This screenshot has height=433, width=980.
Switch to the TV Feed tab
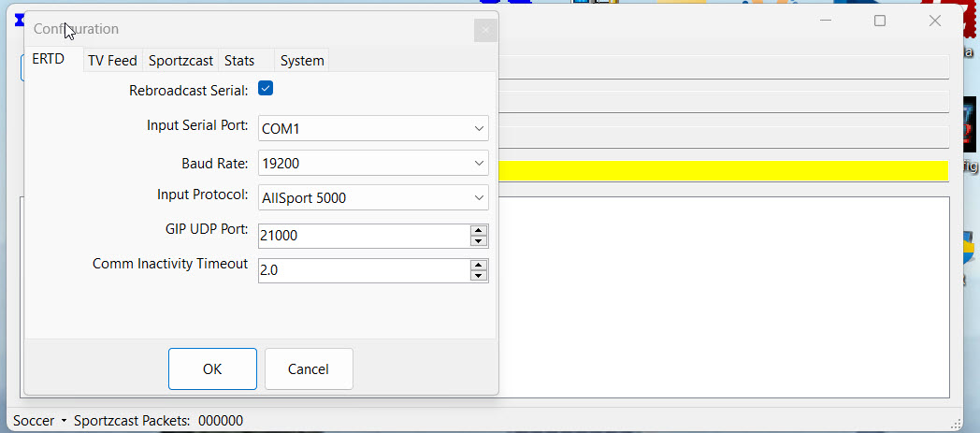(x=112, y=61)
